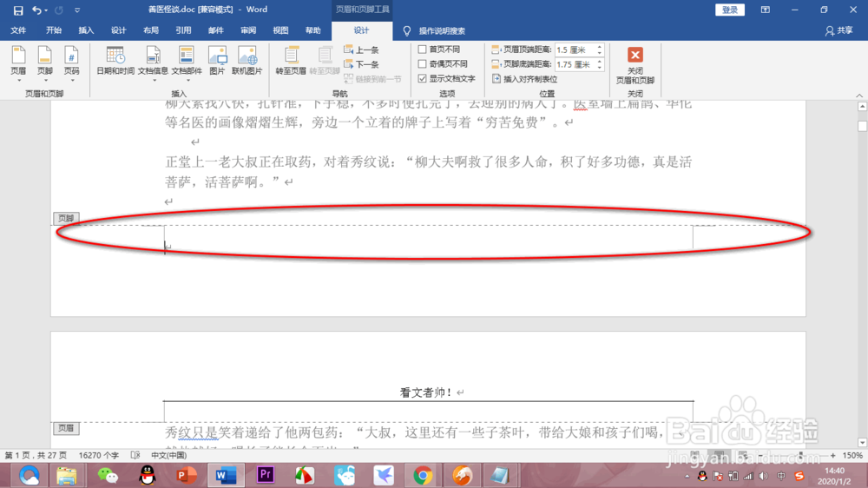Switch to the 插入 (Insert) tab
The width and height of the screenshot is (868, 488).
[x=86, y=30]
